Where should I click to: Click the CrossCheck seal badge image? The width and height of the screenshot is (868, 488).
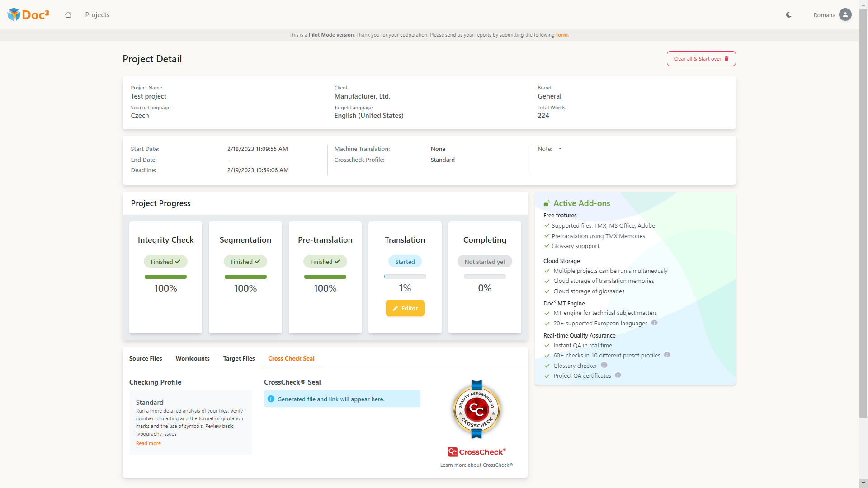pyautogui.click(x=476, y=409)
